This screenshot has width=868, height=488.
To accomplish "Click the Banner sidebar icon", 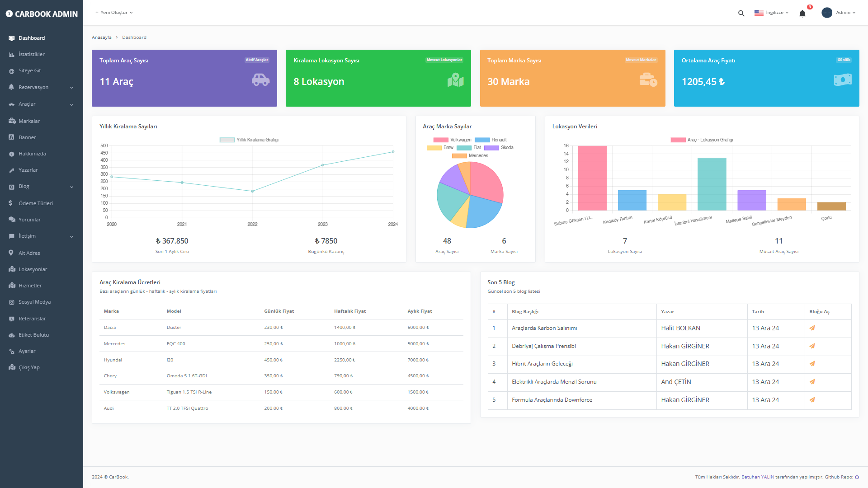I will pos(11,137).
